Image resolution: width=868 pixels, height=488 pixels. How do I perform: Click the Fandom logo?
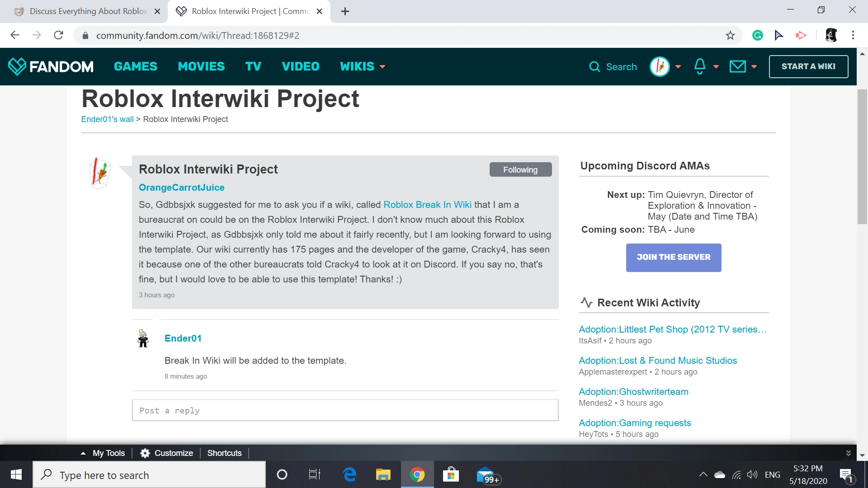(51, 66)
